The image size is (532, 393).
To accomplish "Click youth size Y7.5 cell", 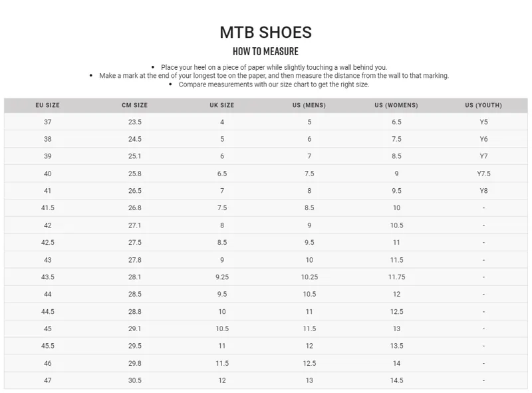I will click(x=483, y=174).
